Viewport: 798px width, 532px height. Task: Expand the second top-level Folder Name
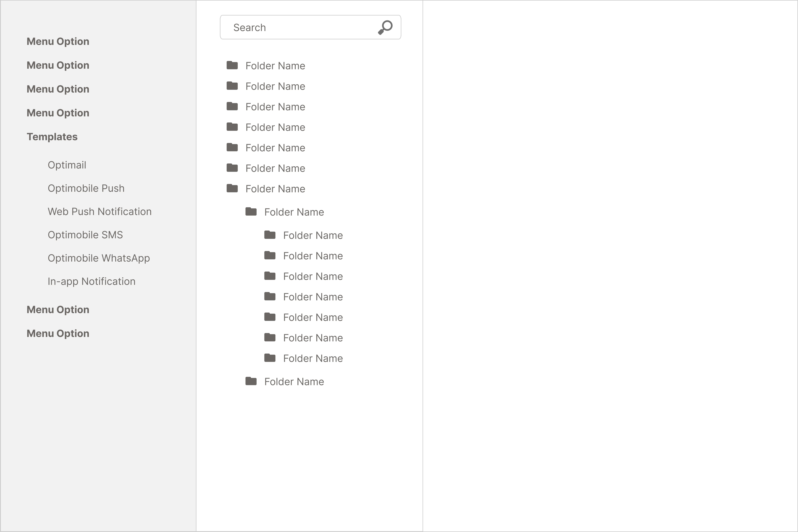[x=275, y=86]
